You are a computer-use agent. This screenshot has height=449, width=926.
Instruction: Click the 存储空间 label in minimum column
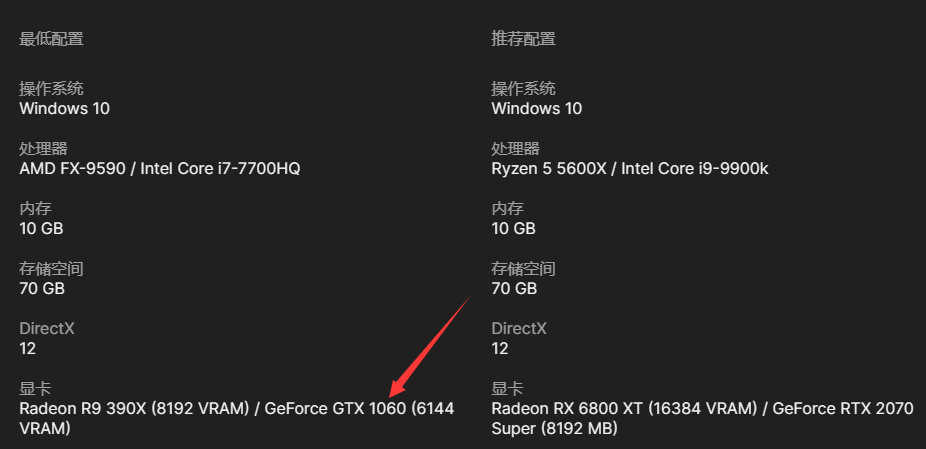point(51,269)
